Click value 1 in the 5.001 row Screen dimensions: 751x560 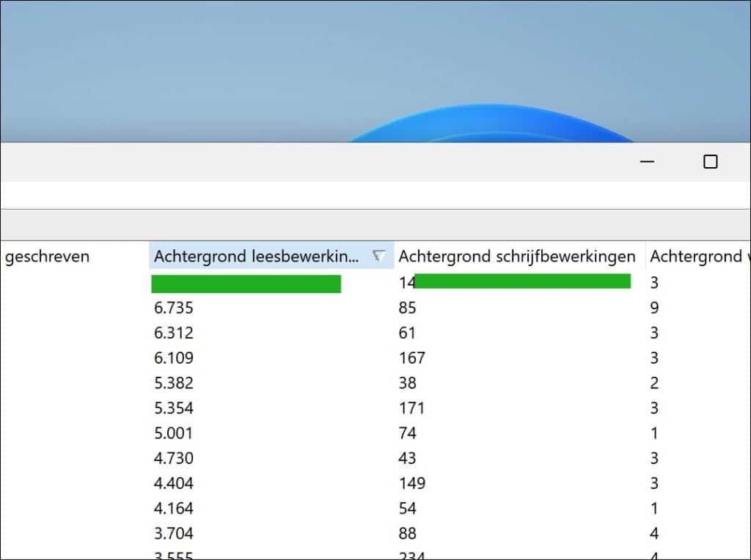(654, 433)
